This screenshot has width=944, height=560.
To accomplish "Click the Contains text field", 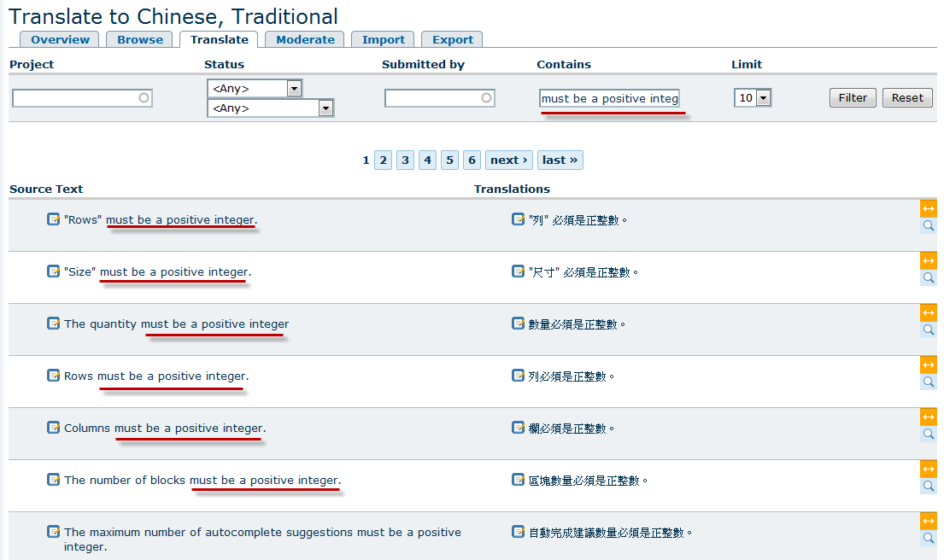I will point(609,98).
